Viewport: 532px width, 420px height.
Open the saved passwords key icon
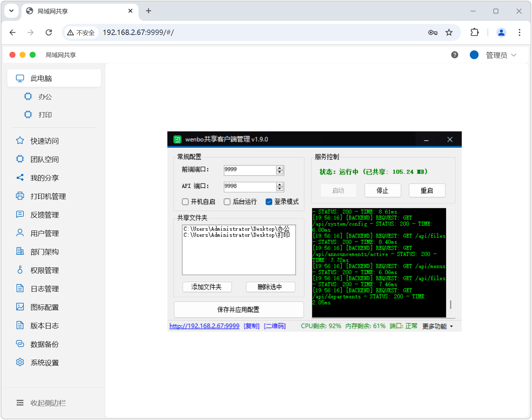click(433, 32)
